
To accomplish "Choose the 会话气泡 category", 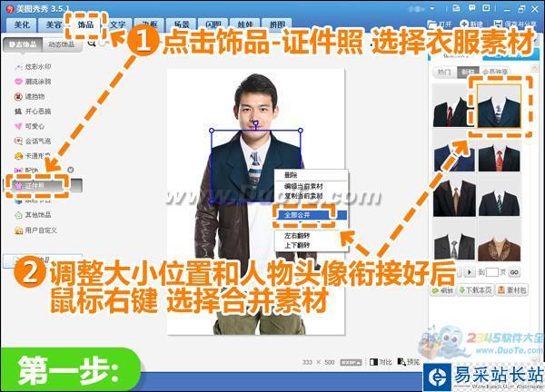I will (34, 141).
